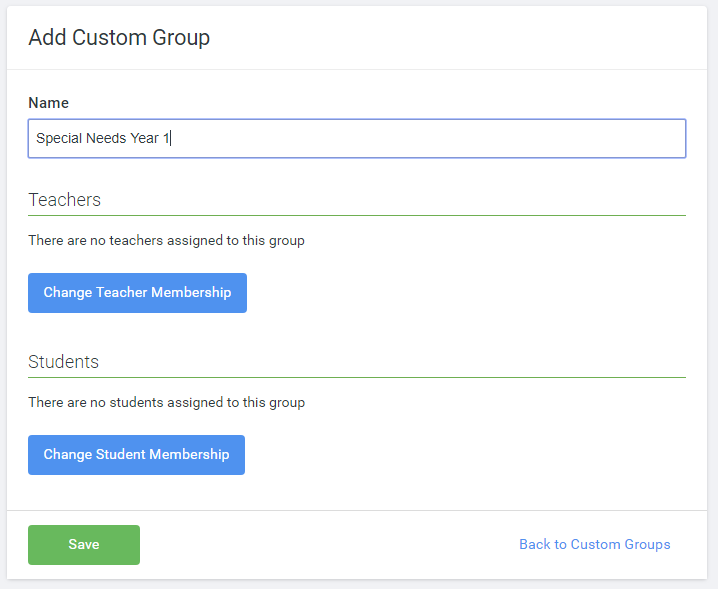Click the 'no teachers assigned' message

point(166,241)
